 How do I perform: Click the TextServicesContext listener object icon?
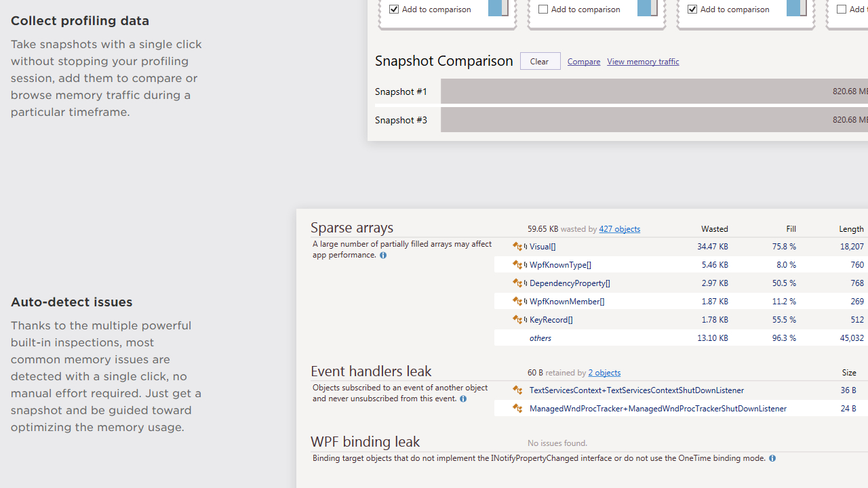click(518, 390)
